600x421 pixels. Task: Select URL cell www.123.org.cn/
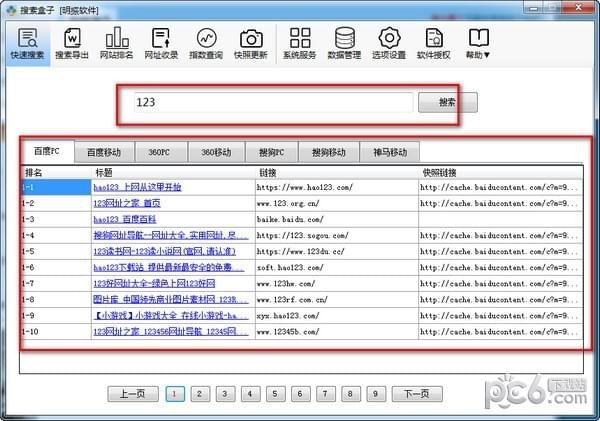[337, 203]
